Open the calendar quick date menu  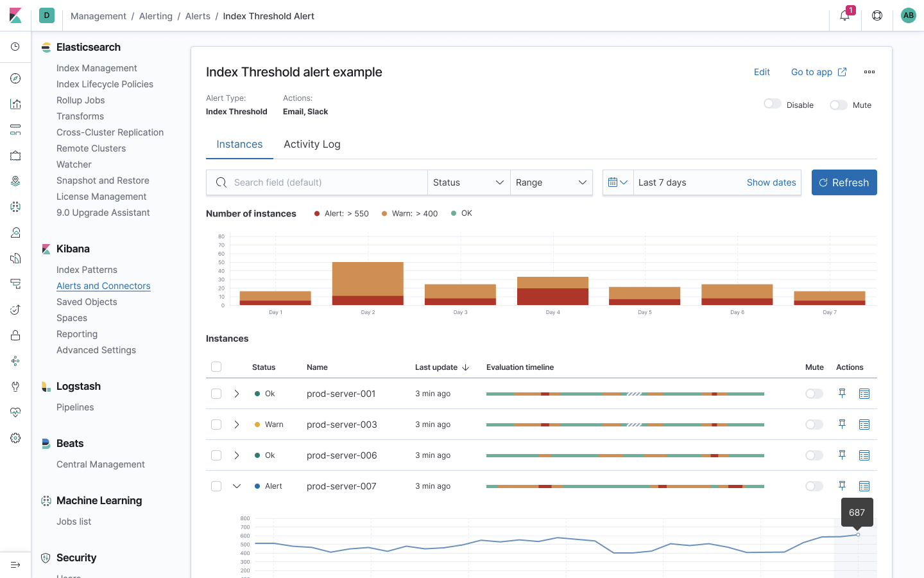tap(618, 182)
